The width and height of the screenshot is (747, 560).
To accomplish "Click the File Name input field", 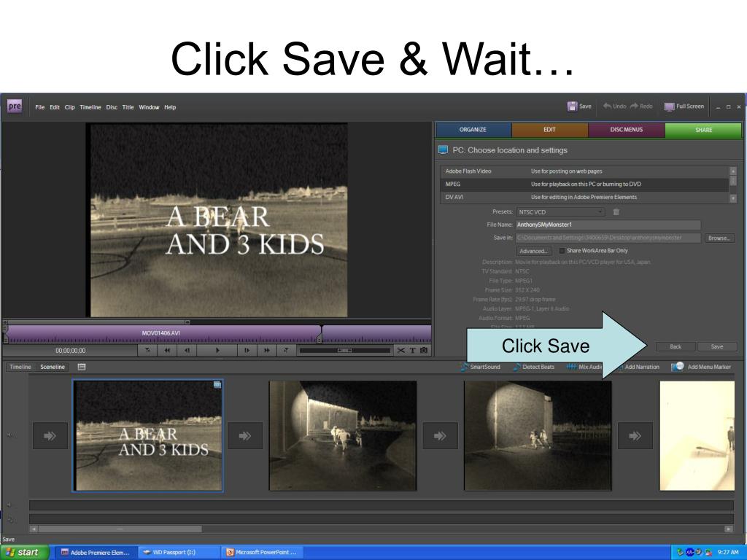I will pyautogui.click(x=608, y=225).
